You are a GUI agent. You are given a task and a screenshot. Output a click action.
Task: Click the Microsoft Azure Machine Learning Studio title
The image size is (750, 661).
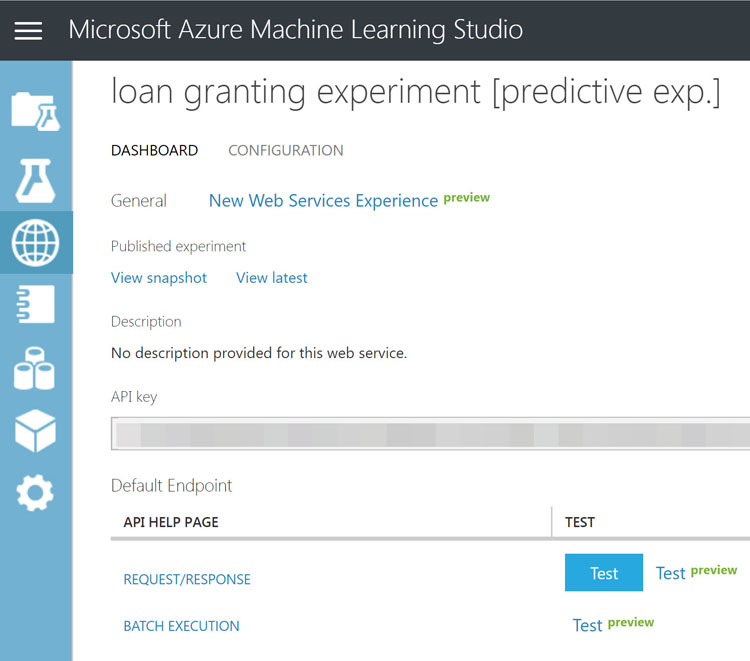click(x=296, y=30)
